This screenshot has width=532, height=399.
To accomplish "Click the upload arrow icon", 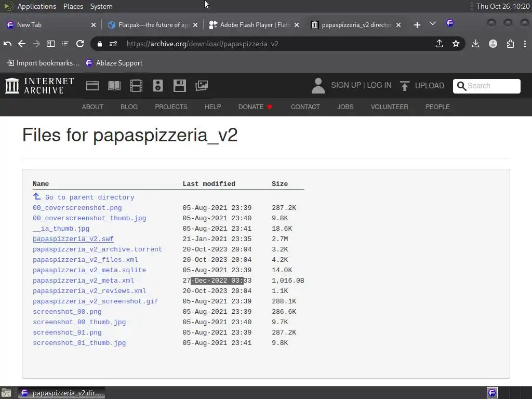I will click(x=404, y=86).
